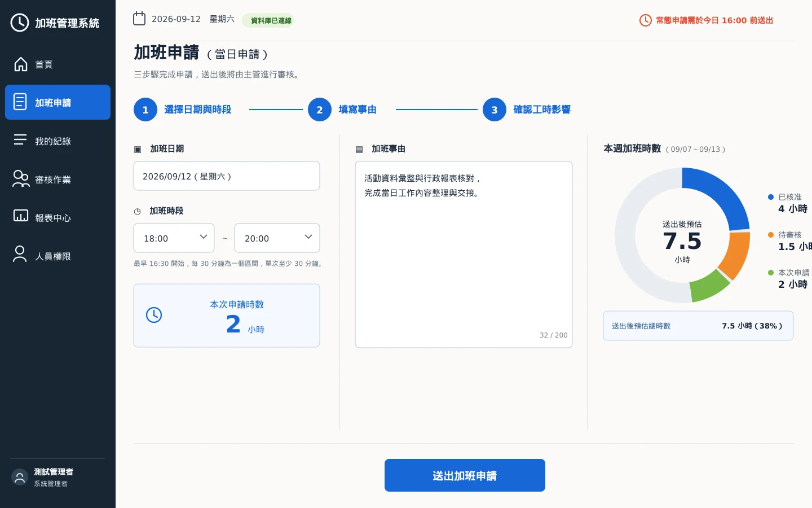812x508 pixels.
Task: Click the 首頁 home icon
Action: (20, 64)
